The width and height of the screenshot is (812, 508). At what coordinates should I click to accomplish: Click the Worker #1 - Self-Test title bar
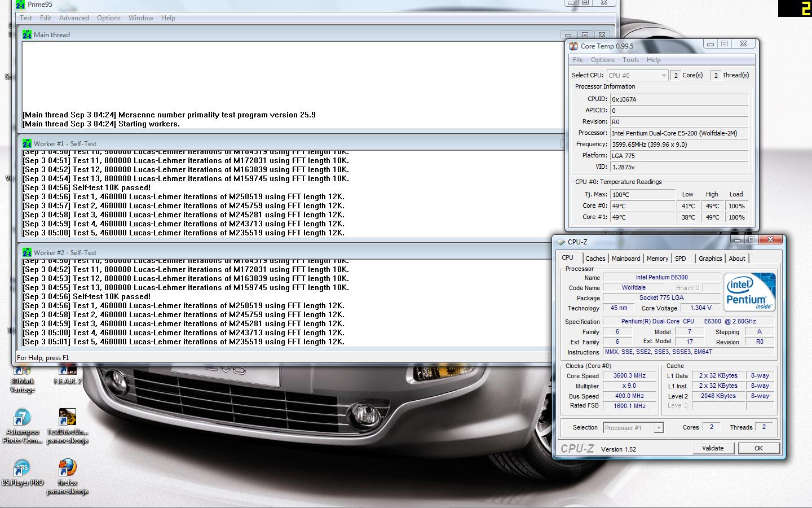pyautogui.click(x=290, y=143)
